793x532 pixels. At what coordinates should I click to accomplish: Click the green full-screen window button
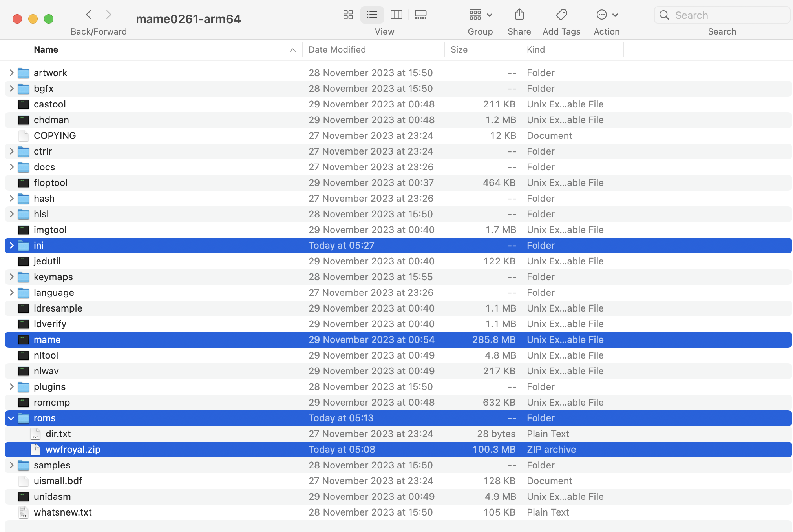(49, 19)
